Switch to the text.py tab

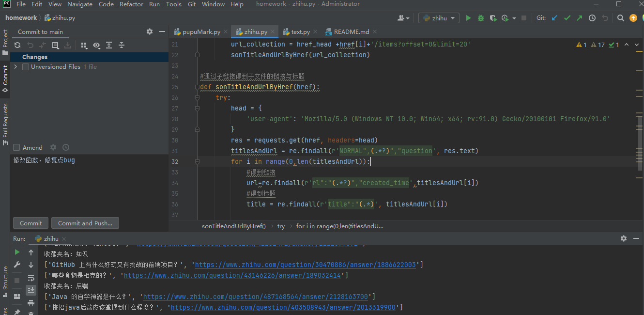point(300,31)
